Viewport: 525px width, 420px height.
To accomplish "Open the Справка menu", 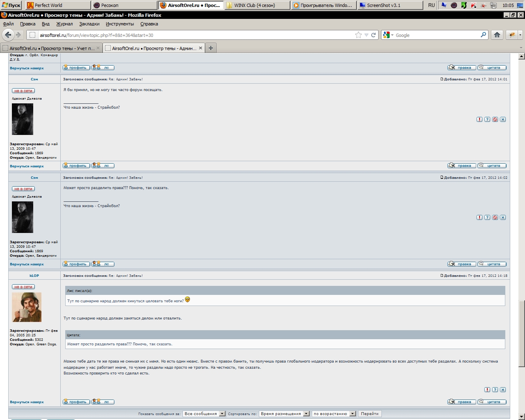I will (x=149, y=24).
